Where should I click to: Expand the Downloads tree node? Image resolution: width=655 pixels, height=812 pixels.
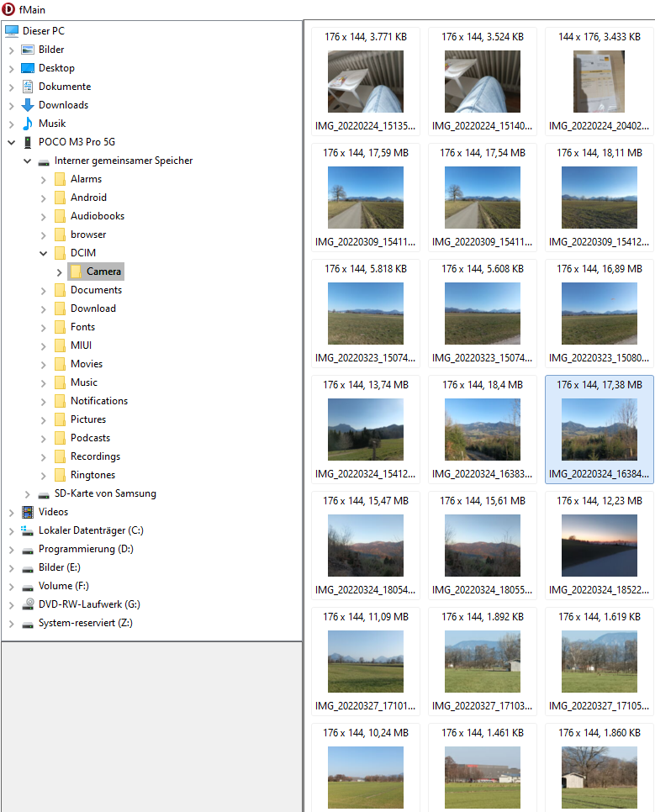(x=12, y=106)
